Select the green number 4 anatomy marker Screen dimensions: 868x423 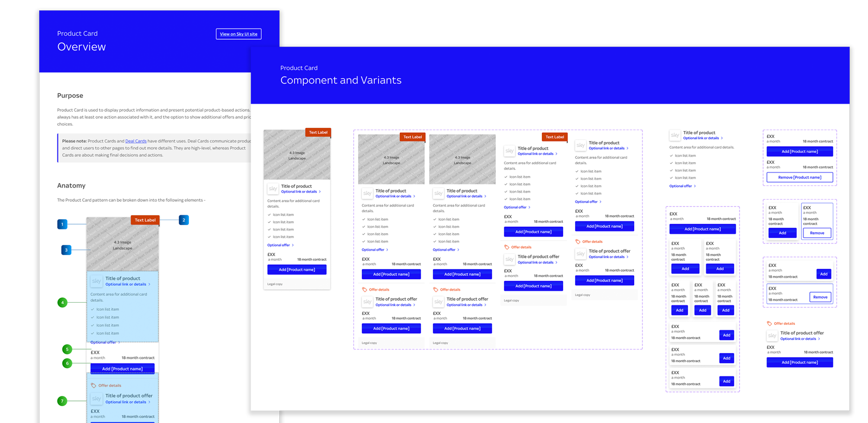[62, 303]
